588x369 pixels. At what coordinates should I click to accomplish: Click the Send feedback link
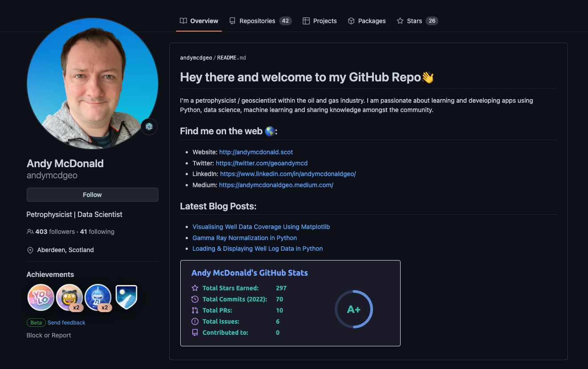(x=66, y=323)
